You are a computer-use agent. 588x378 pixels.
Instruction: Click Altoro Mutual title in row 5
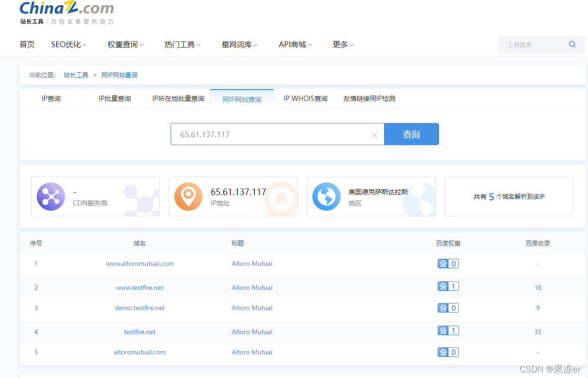tap(252, 352)
